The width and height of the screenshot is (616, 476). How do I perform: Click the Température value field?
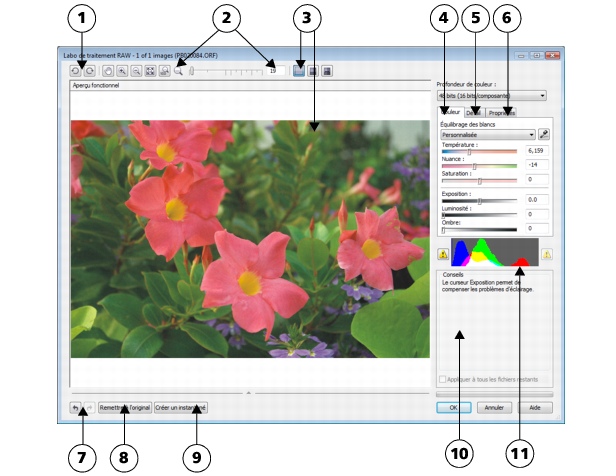coord(537,150)
